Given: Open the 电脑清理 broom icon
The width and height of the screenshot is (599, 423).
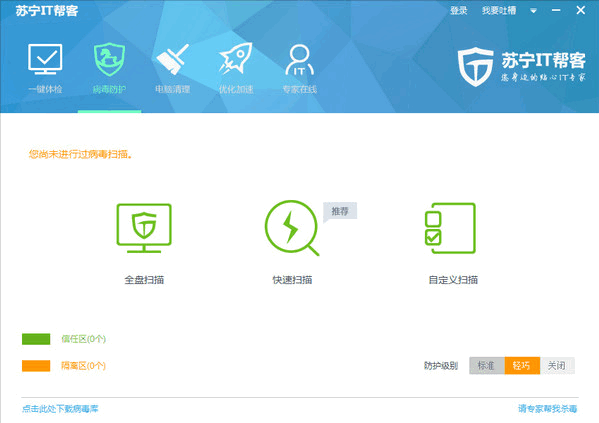Looking at the screenshot, I should 173,59.
